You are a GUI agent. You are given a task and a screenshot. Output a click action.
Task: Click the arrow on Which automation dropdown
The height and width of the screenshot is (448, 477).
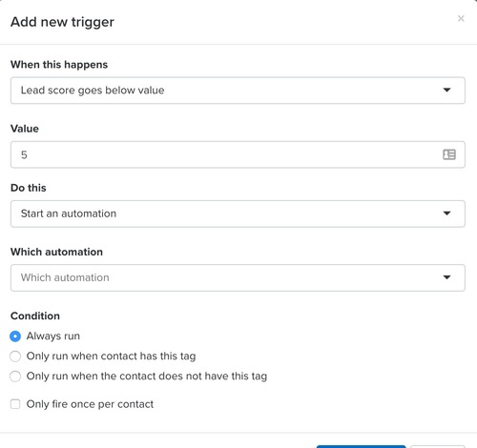coord(446,277)
